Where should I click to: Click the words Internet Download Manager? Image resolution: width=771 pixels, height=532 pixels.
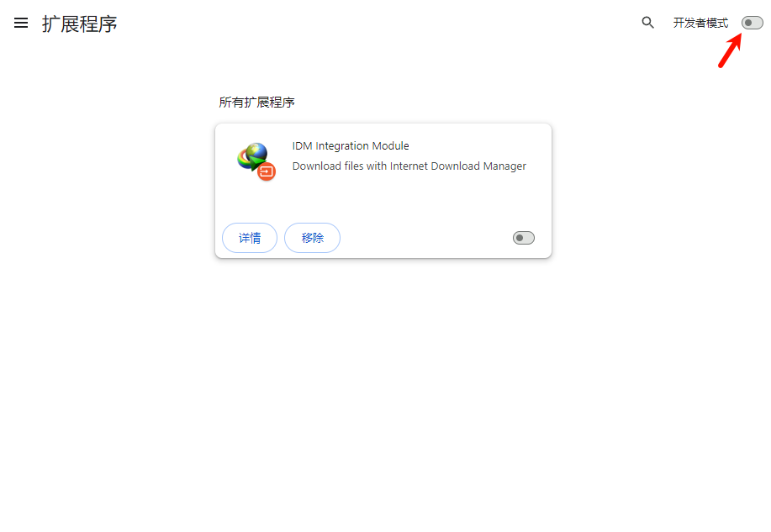pyautogui.click(x=458, y=166)
